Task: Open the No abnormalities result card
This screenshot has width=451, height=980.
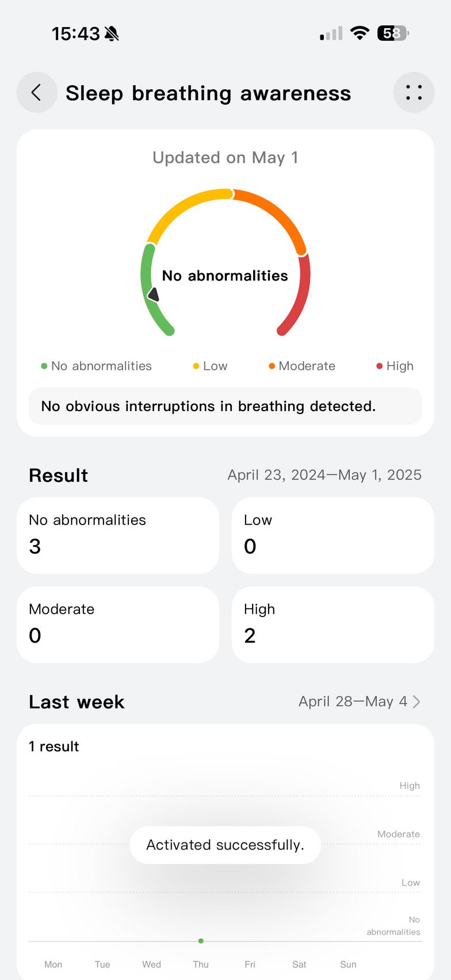Action: pyautogui.click(x=118, y=535)
